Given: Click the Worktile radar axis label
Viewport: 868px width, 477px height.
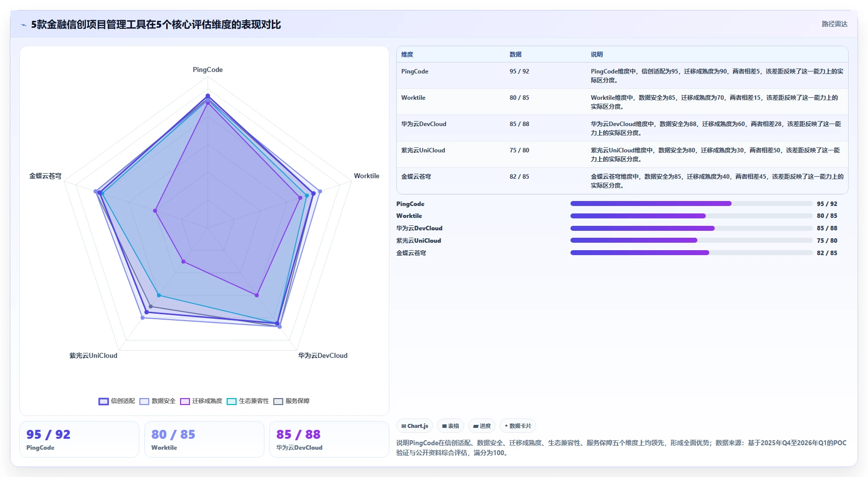Looking at the screenshot, I should coord(367,176).
